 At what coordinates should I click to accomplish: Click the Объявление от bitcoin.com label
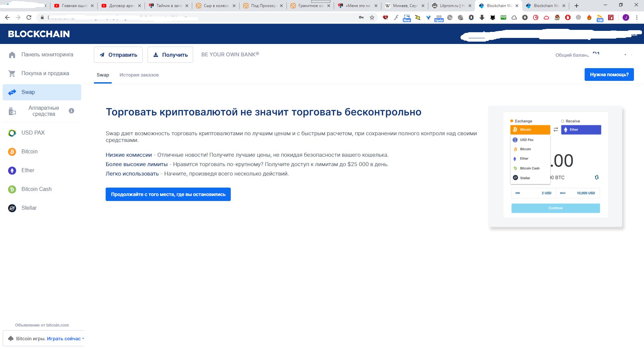click(42, 325)
